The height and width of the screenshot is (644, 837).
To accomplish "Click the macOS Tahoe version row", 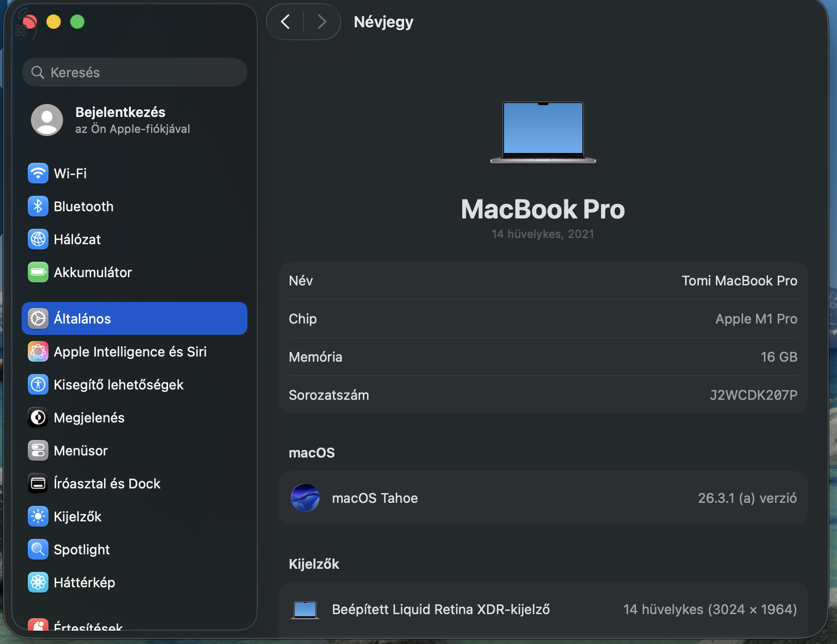I will 542,498.
